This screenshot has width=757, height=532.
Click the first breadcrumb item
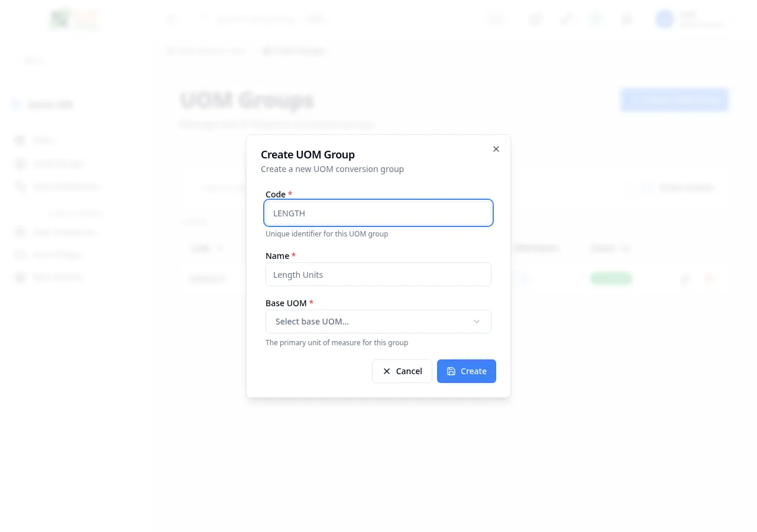206,51
